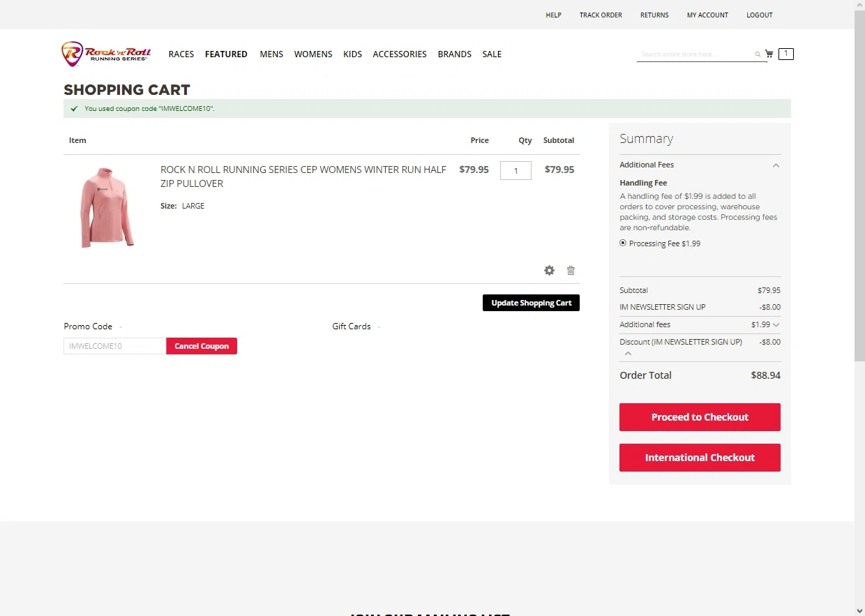Click the Proceed to Checkout button
Image resolution: width=865 pixels, height=616 pixels.
coord(700,417)
